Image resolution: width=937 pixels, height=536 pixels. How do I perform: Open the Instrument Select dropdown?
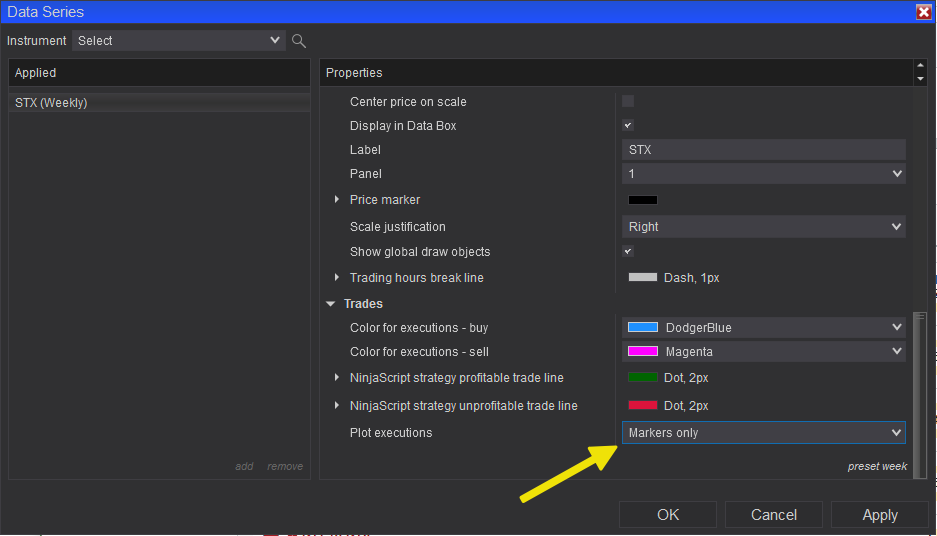(x=178, y=41)
